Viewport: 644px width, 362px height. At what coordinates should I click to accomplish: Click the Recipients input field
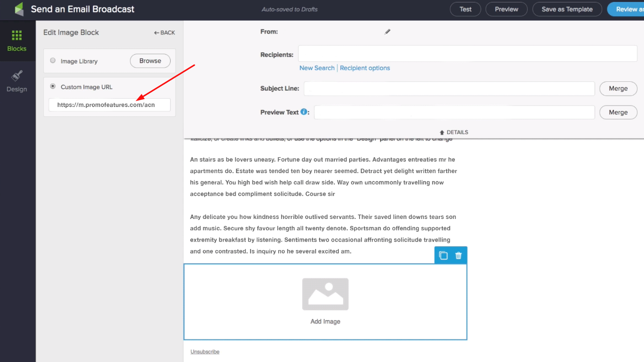tap(468, 54)
